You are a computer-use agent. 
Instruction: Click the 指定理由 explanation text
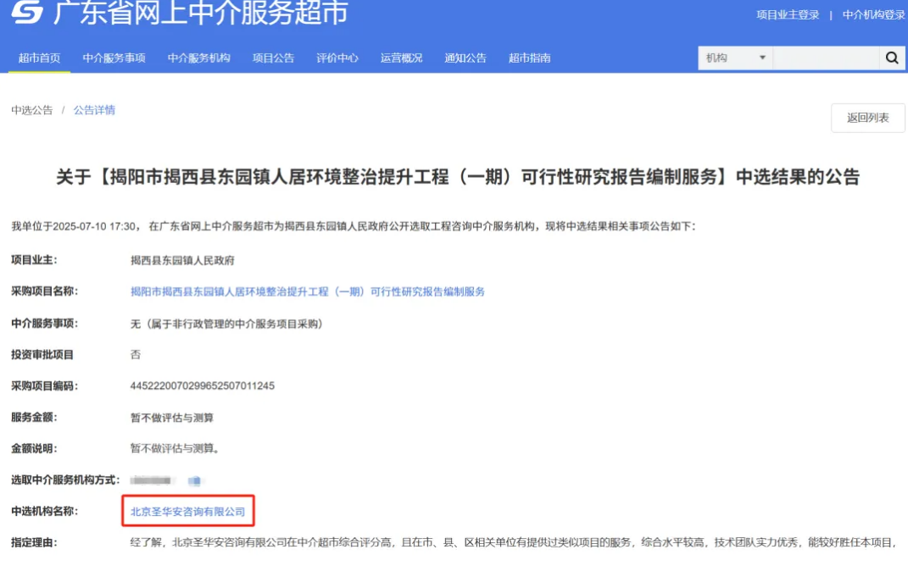(513, 543)
